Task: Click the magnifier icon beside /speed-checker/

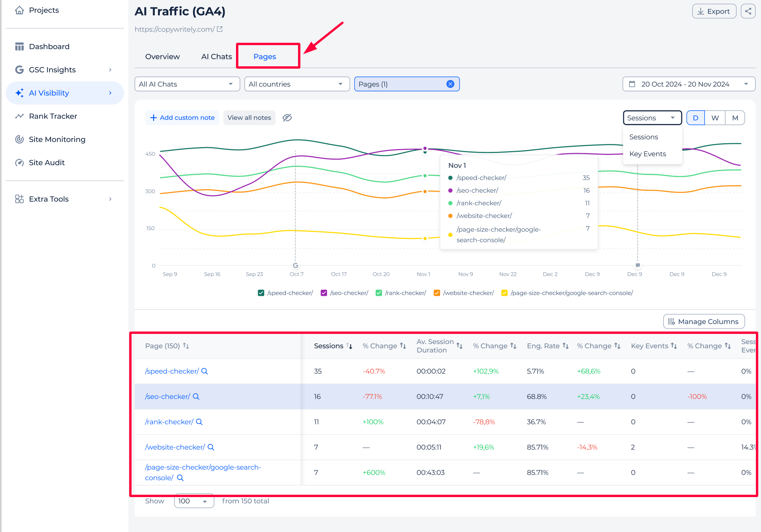Action: tap(205, 371)
